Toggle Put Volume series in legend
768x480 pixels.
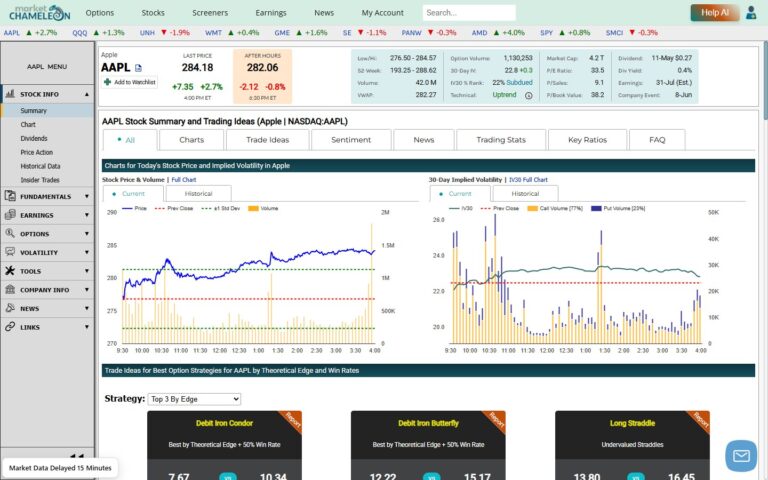(x=618, y=208)
